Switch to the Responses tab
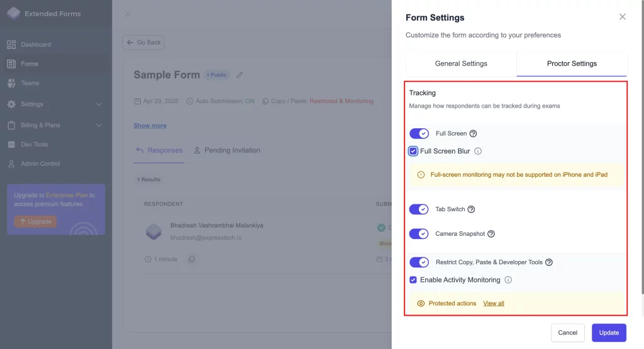644x349 pixels. click(x=159, y=150)
